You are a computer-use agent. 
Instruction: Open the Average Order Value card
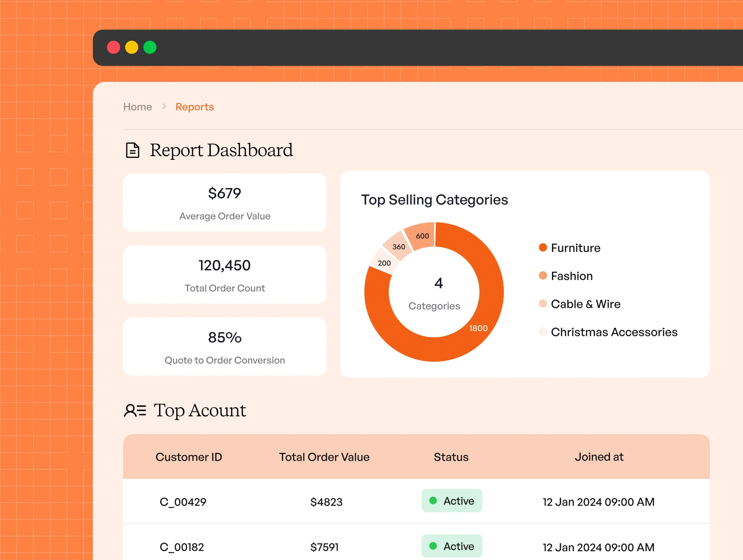click(x=225, y=203)
